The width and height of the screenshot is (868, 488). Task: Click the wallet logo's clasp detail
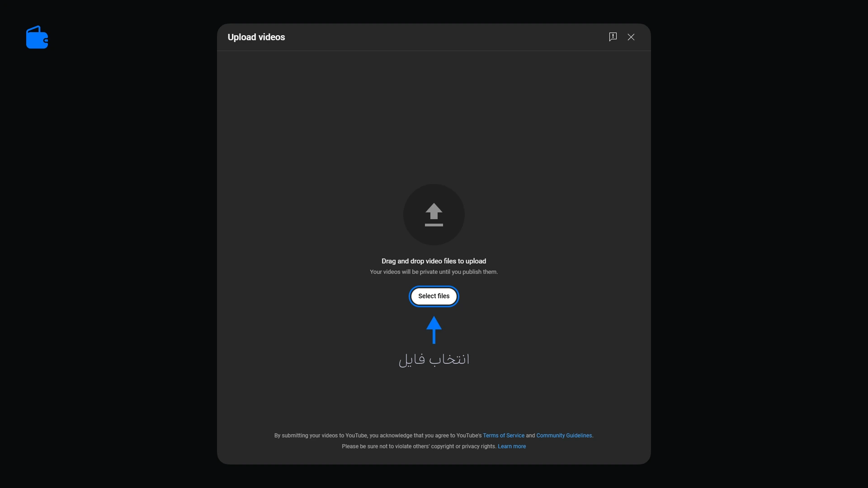pyautogui.click(x=46, y=41)
